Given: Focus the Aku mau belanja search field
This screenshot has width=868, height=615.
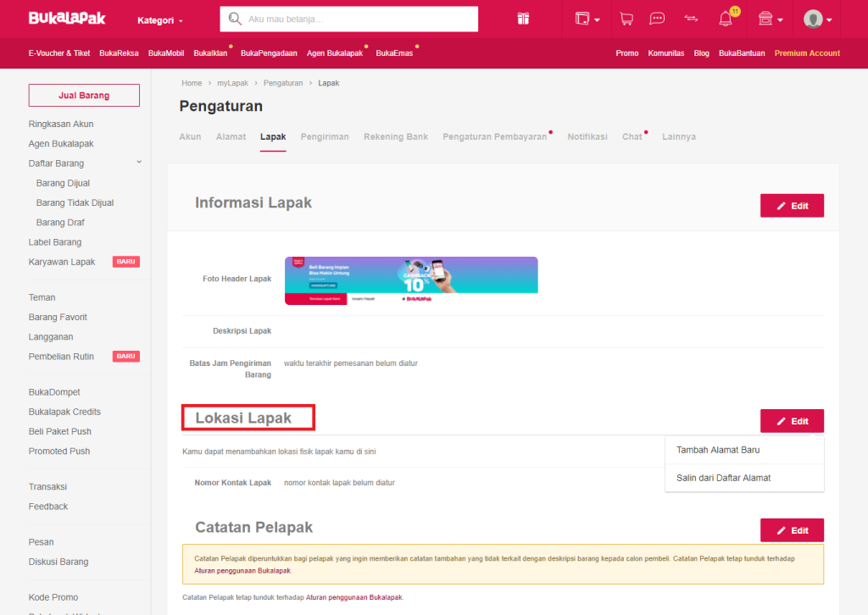Looking at the screenshot, I should (348, 19).
